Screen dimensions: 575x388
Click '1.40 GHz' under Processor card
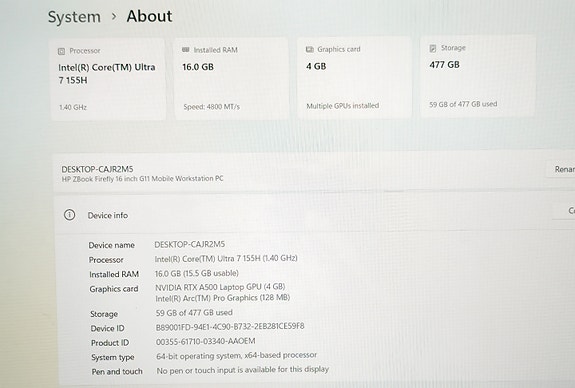(73, 107)
